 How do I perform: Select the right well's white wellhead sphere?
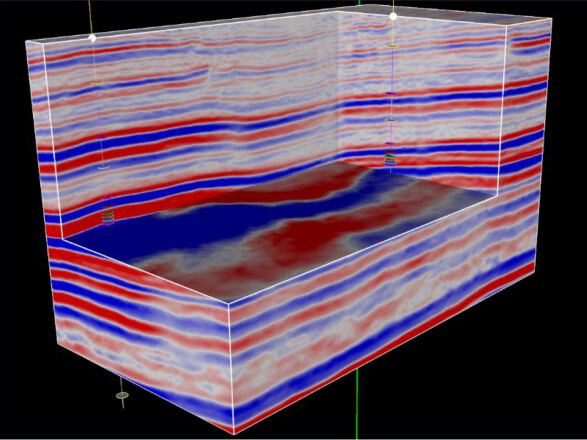pyautogui.click(x=393, y=16)
